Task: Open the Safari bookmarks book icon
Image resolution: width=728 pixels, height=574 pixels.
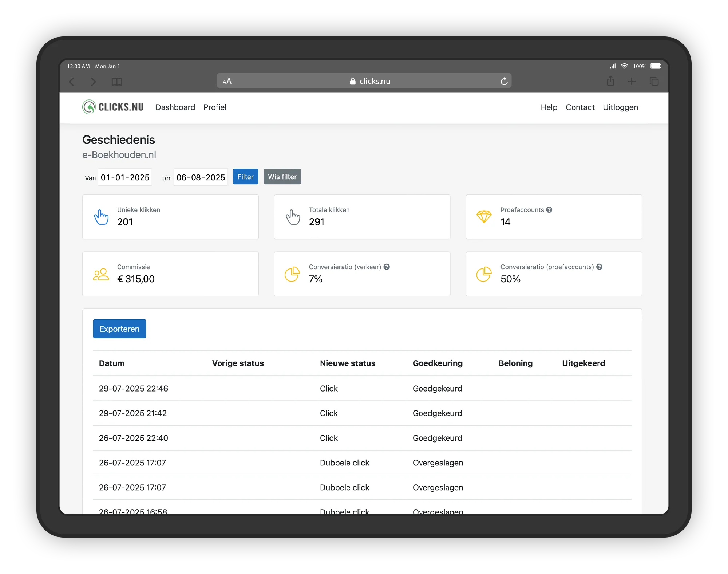Action: (x=116, y=82)
